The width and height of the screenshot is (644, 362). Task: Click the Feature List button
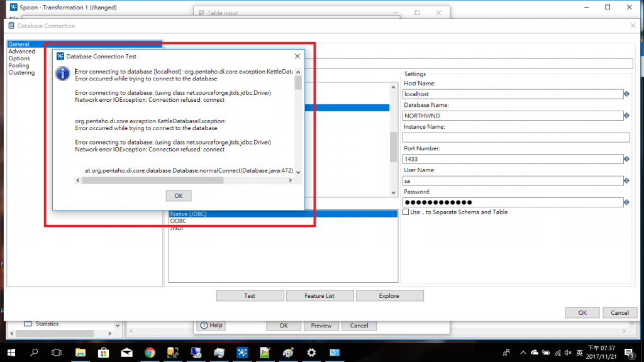coord(319,295)
